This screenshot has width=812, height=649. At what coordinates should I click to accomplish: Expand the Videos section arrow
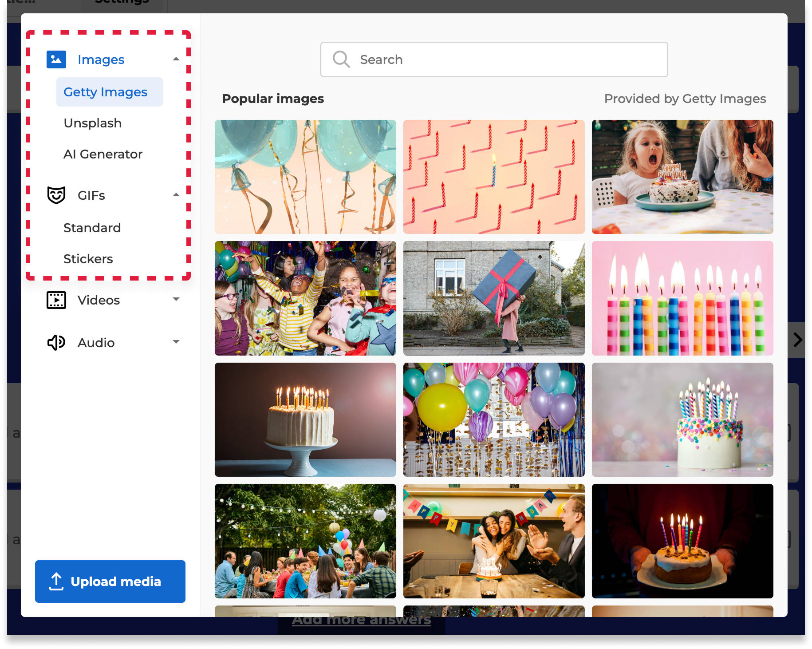176,299
